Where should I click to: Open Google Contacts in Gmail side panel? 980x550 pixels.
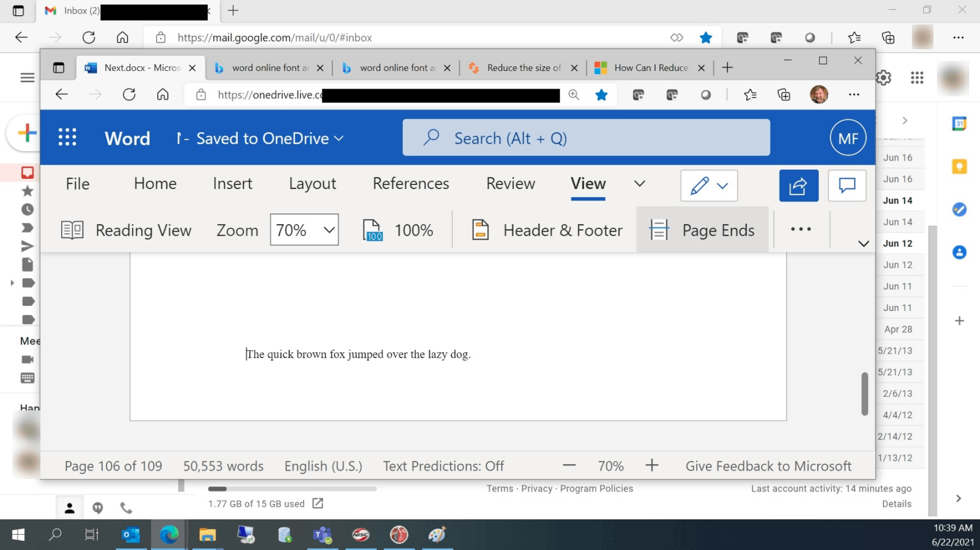(959, 252)
